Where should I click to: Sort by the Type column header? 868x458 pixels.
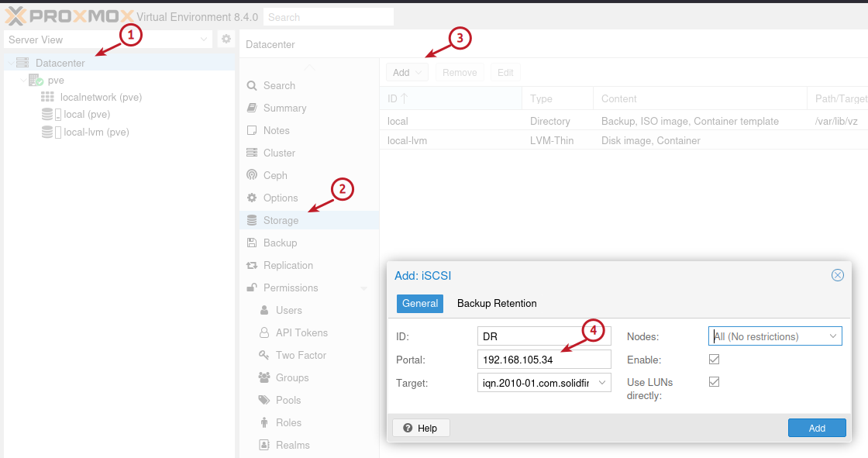557,98
